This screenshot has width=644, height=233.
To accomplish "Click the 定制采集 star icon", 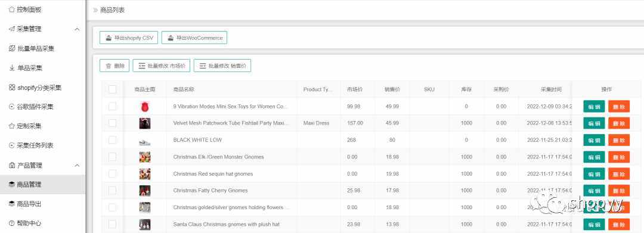I will pos(12,126).
